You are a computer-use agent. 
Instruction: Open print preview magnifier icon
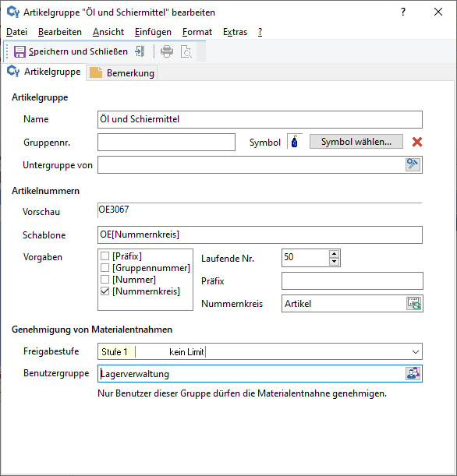[x=186, y=51]
